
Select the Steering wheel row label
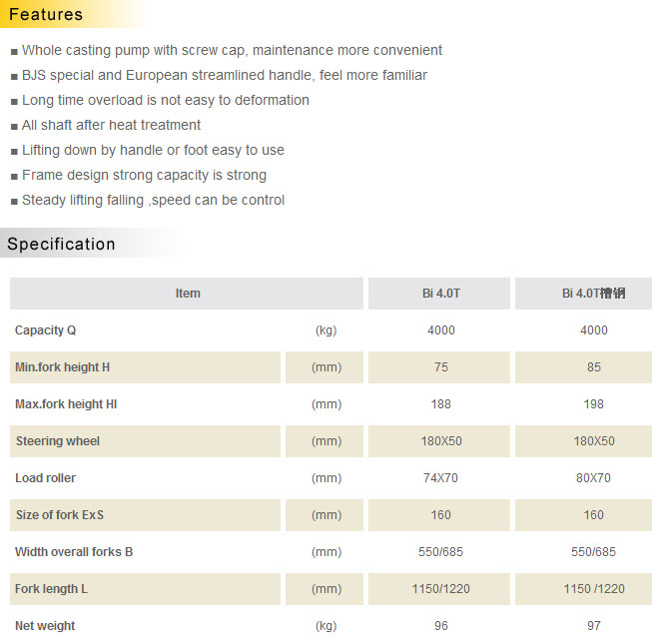point(58,441)
